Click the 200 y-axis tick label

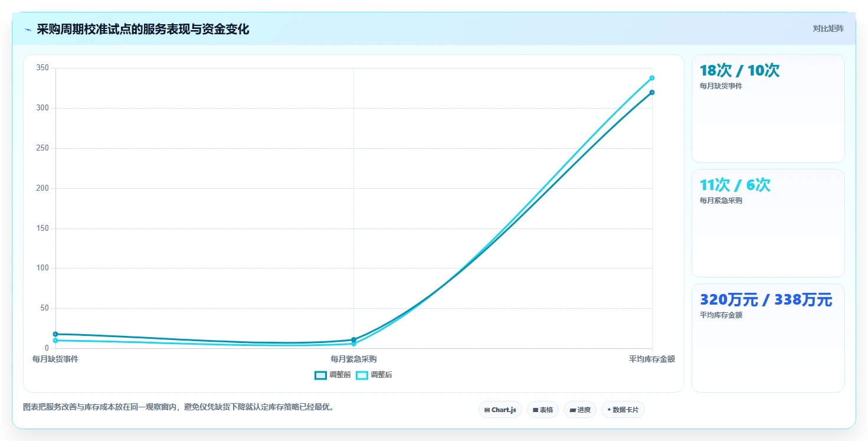(42, 188)
